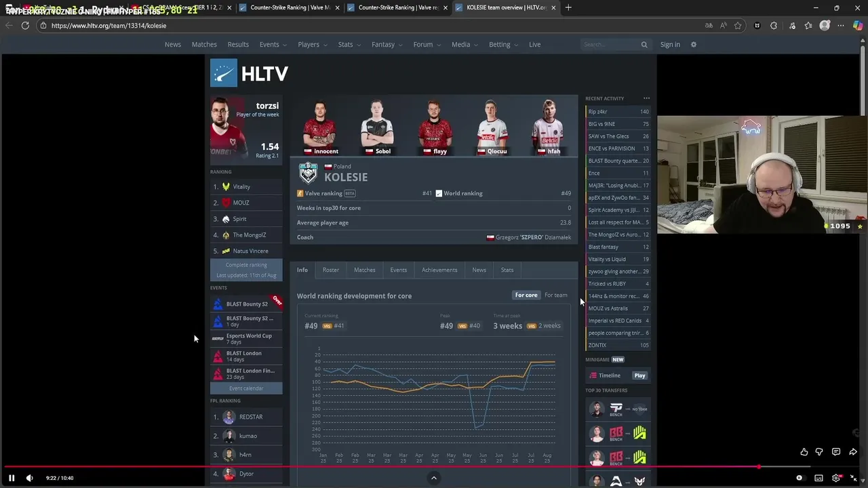This screenshot has height=488, width=868.
Task: Open recent activity options ellipsis
Action: pos(646,98)
